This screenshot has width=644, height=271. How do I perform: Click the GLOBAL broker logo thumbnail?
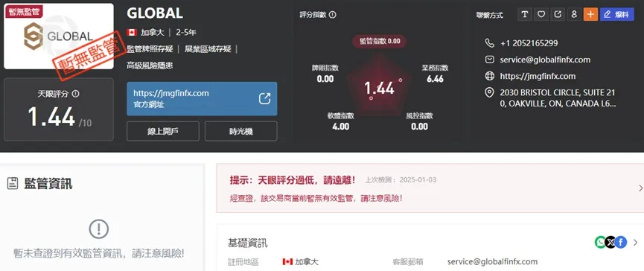(x=58, y=36)
